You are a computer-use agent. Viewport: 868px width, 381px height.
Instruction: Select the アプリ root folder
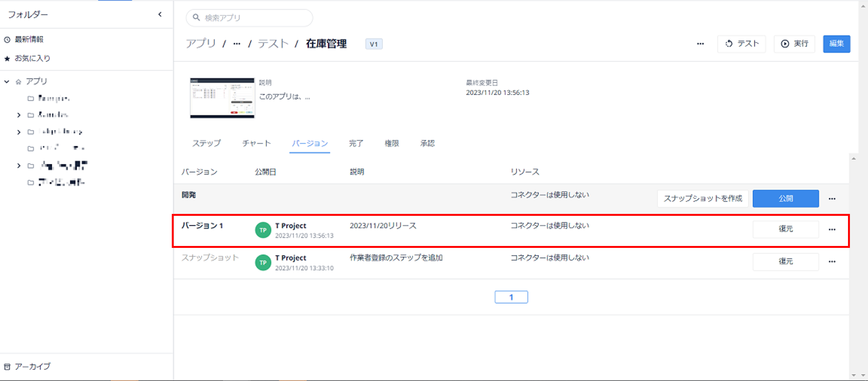(36, 82)
